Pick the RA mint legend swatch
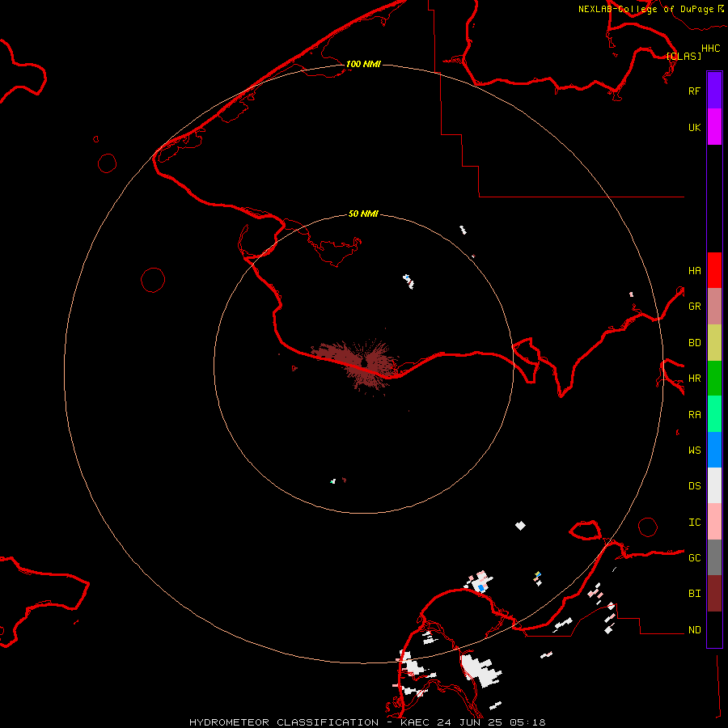Screen dimensions: 728x728 [714, 414]
